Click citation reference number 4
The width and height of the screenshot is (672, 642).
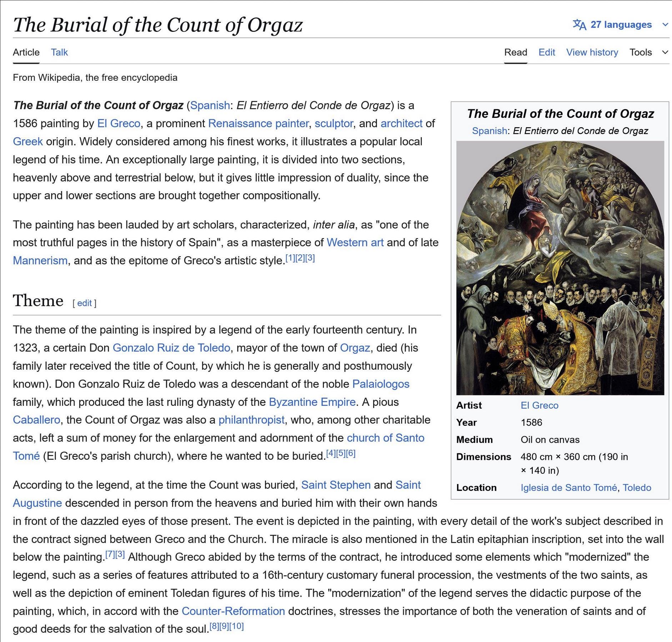coord(331,453)
